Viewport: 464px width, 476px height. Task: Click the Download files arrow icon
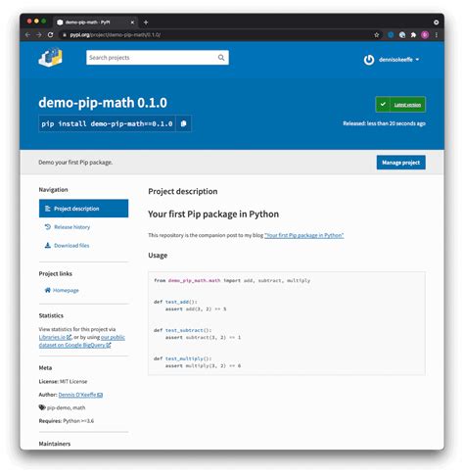click(48, 245)
